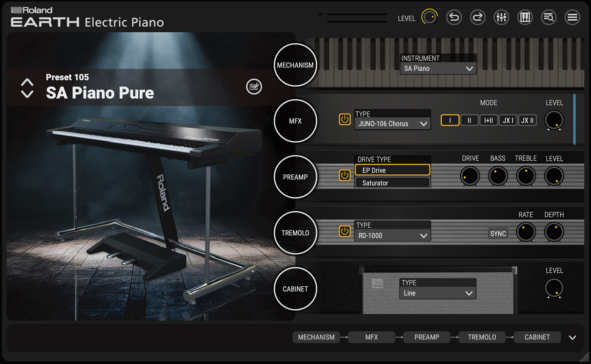This screenshot has height=364, width=591.
Task: Select chorus mode I+II
Action: (488, 120)
